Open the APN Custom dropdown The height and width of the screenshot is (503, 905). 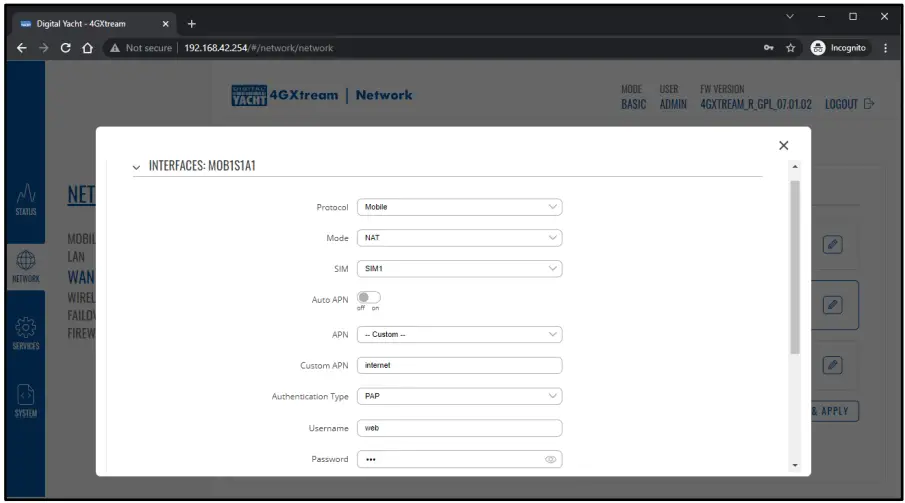pos(459,334)
